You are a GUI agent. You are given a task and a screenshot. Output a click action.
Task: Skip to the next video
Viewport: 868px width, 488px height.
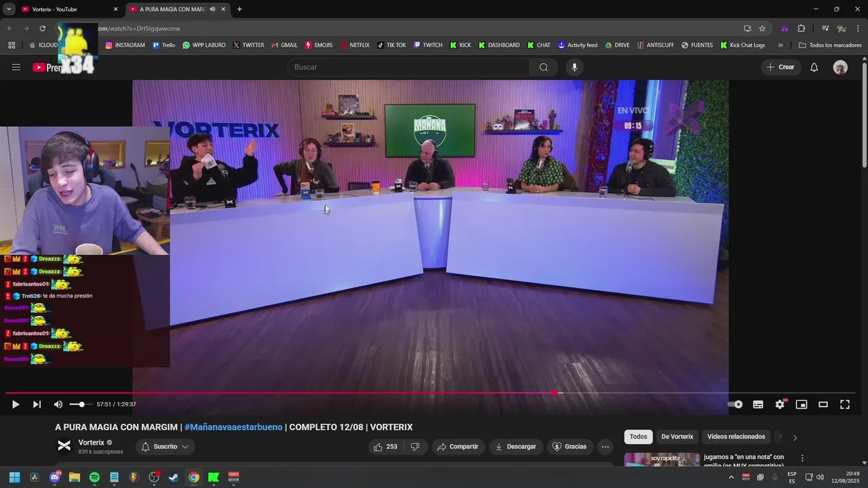click(37, 405)
